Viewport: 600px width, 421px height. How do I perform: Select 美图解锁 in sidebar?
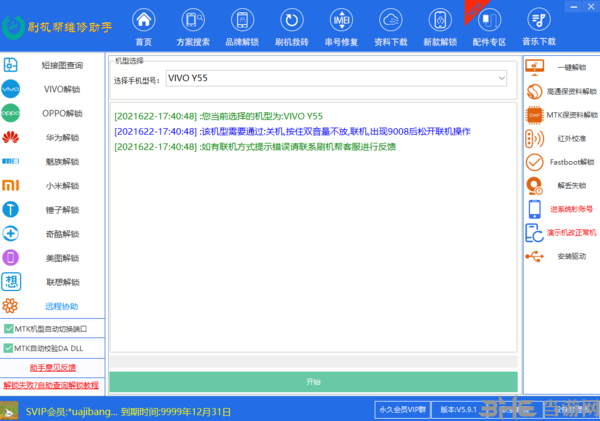(x=62, y=258)
